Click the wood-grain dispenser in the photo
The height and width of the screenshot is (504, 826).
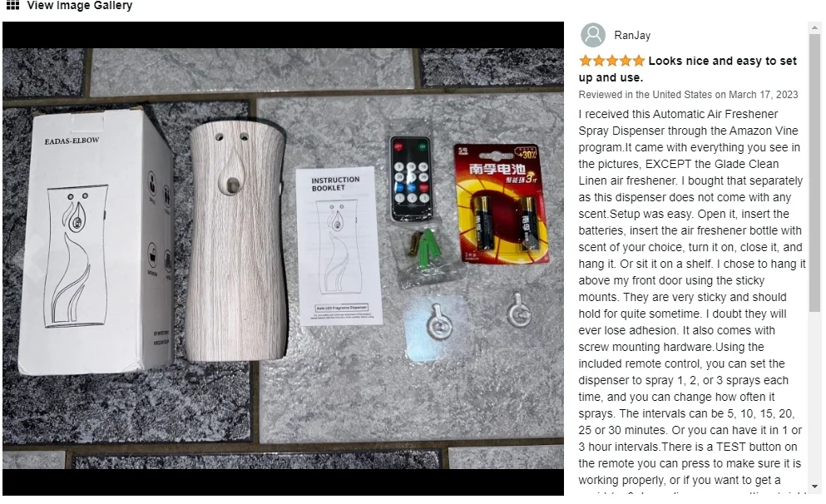click(235, 241)
